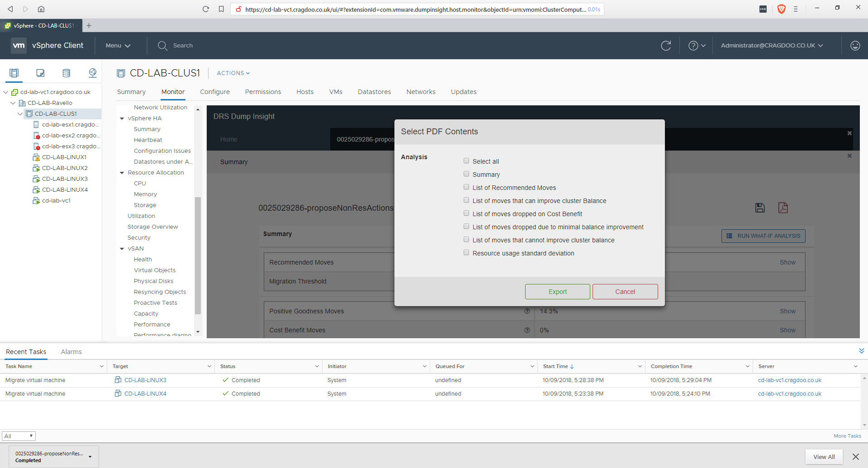The width and height of the screenshot is (868, 468).
Task: Collapse CD-LAB-Ravello datacenter node
Action: (x=13, y=103)
